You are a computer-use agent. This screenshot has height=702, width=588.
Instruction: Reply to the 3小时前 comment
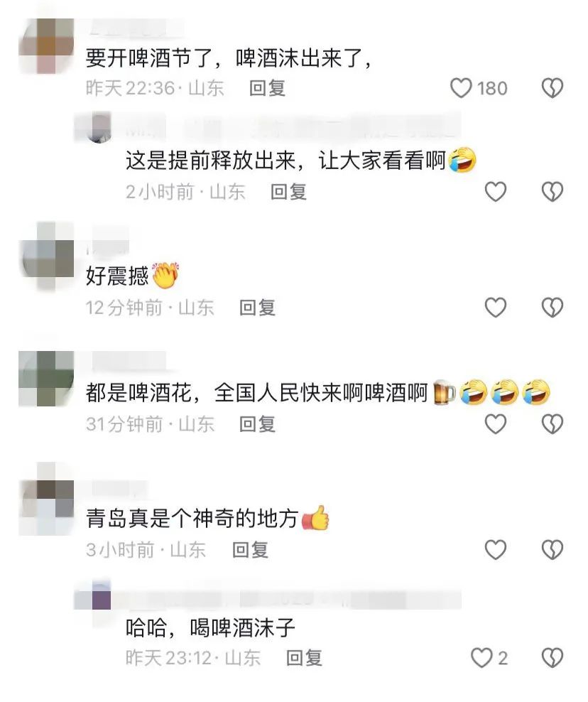coord(250,550)
